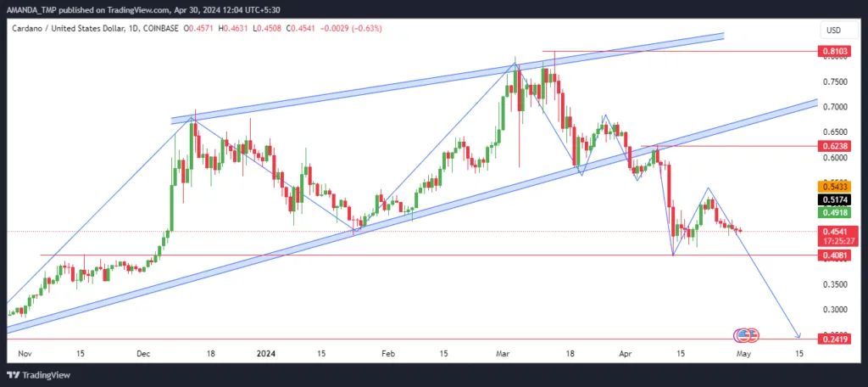The image size is (868, 387).
Task: Click the May label on time axis
Action: pyautogui.click(x=745, y=353)
